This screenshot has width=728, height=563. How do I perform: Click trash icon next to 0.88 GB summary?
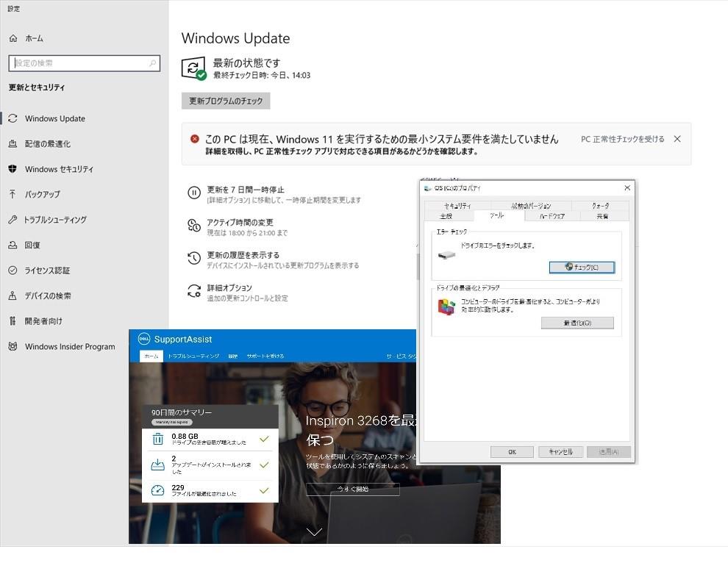[158, 439]
